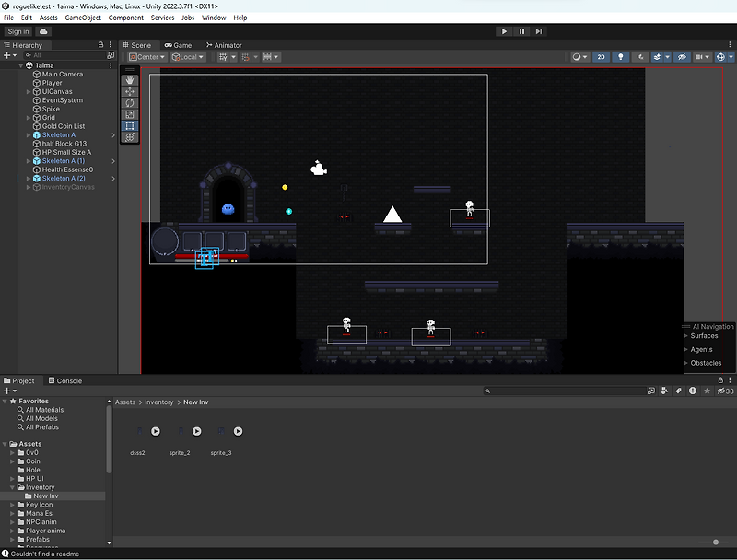
Task: Open Skeleton A (2) prefab arrow
Action: coord(112,179)
